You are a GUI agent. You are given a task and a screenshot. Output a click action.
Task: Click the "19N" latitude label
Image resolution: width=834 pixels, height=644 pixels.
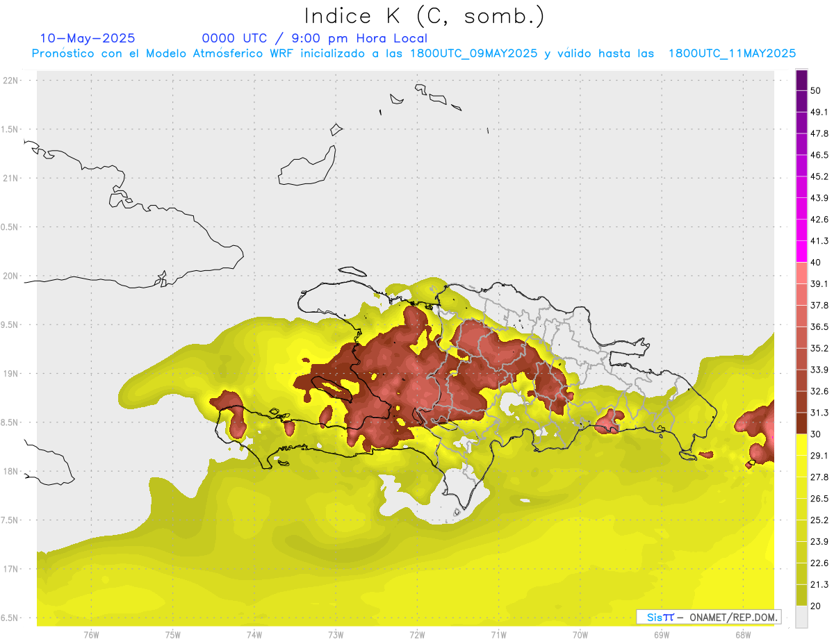(10, 374)
